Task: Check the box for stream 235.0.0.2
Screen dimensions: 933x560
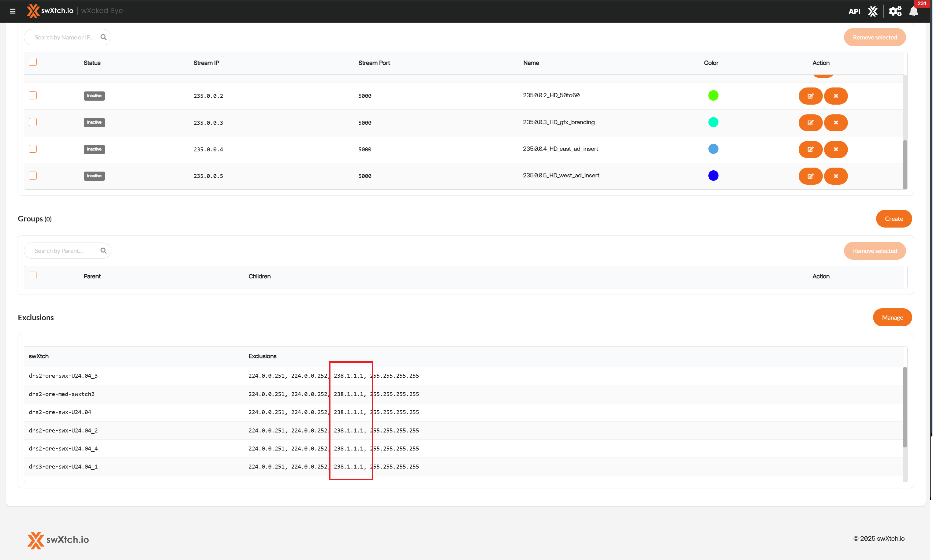Action: [33, 95]
